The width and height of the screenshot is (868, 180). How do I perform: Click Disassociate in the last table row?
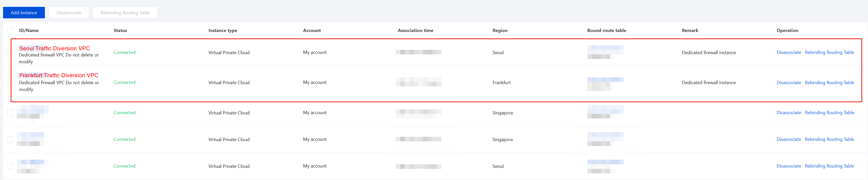(x=788, y=166)
